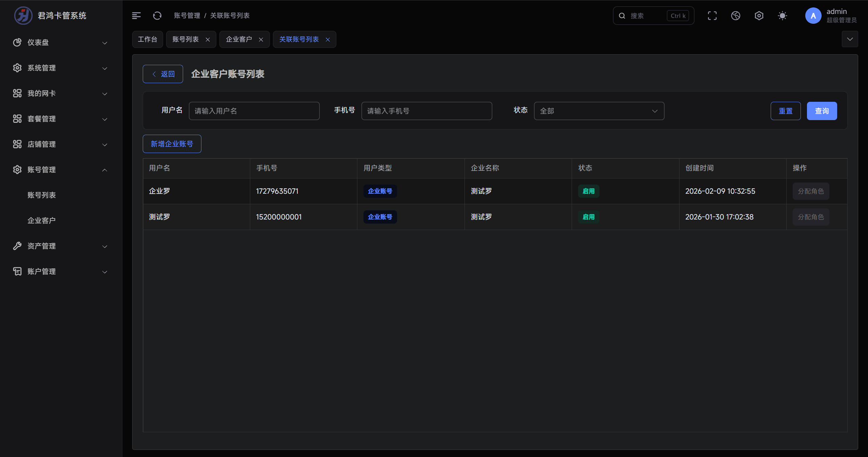Click the 返回 back button
This screenshot has width=868, height=457.
coord(163,74)
